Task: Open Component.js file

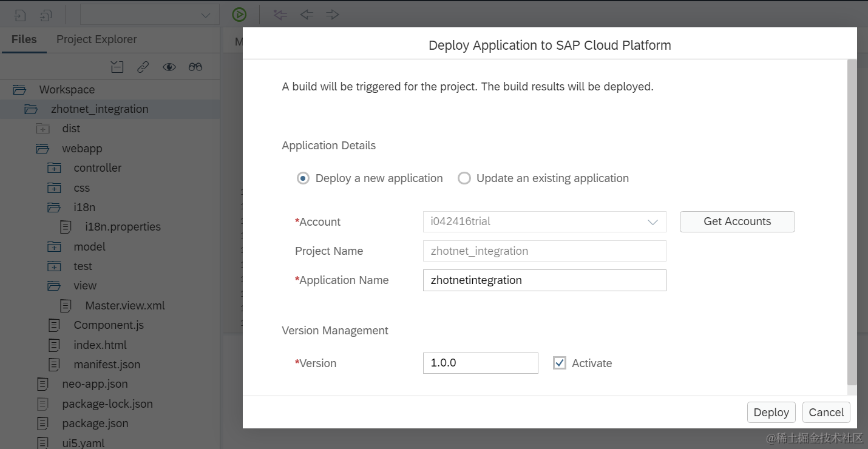Action: click(109, 325)
